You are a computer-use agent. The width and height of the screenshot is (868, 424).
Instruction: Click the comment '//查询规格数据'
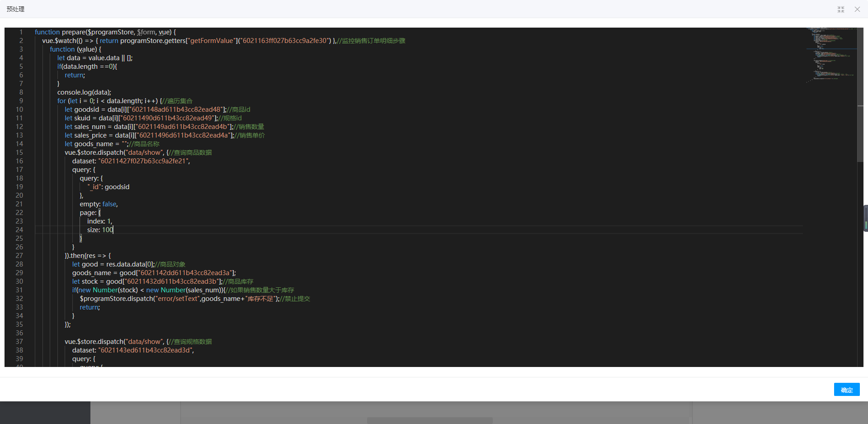pyautogui.click(x=190, y=342)
